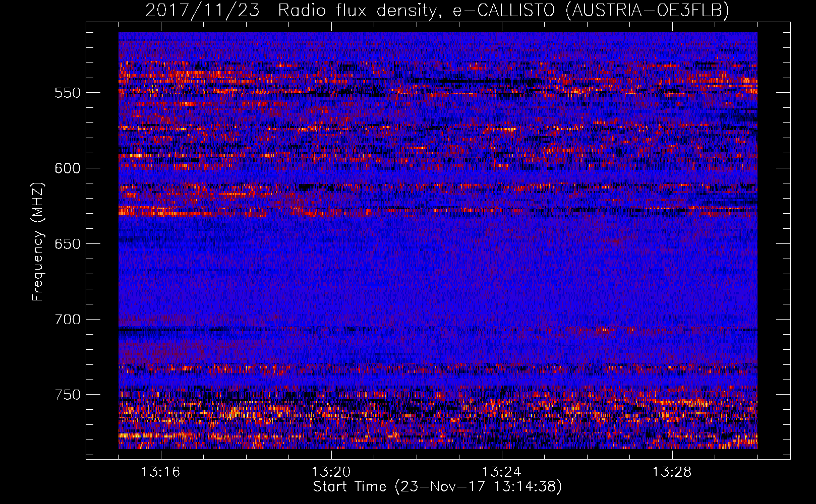Click the 550 frequency tick label
The image size is (816, 504).
[68, 93]
